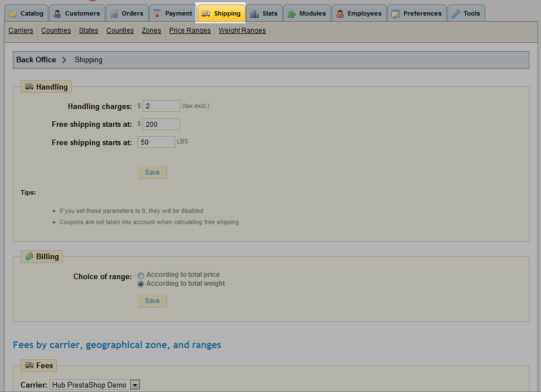Image resolution: width=541 pixels, height=392 pixels.
Task: Go to the Carriers subpage
Action: [x=21, y=31]
